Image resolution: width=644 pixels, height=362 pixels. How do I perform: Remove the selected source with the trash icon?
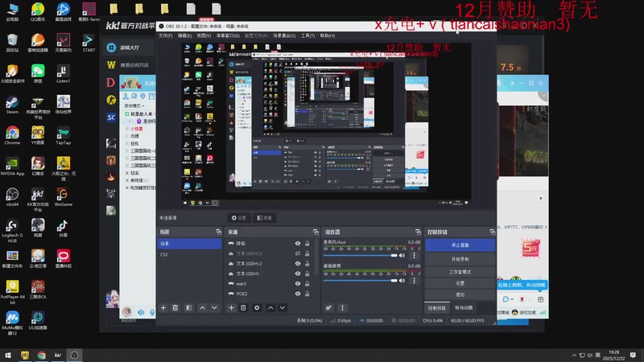click(x=243, y=307)
